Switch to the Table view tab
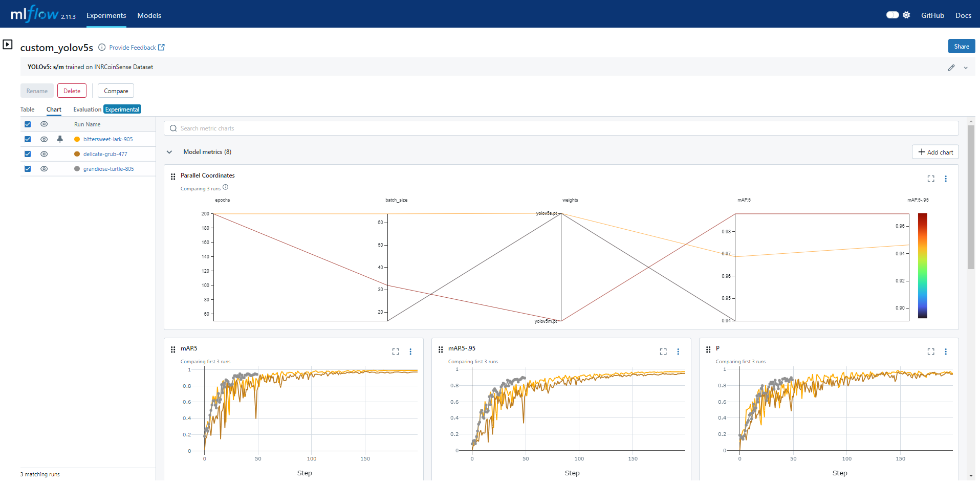The height and width of the screenshot is (484, 980). 27,109
